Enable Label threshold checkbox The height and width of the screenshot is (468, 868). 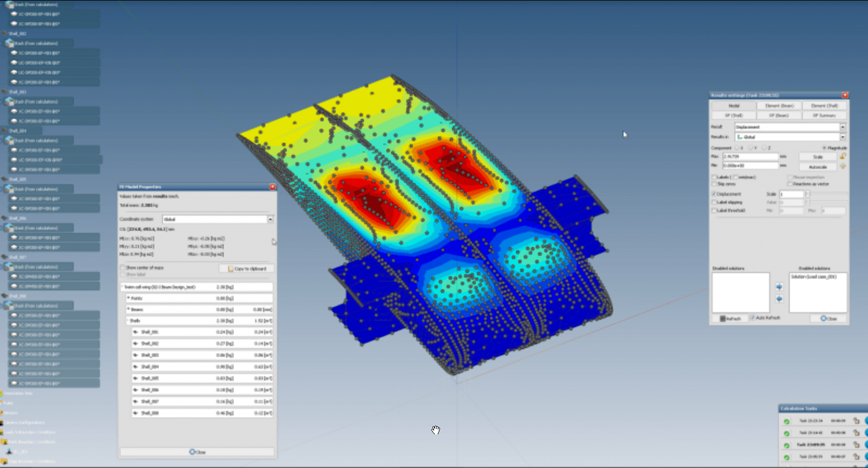[714, 210]
